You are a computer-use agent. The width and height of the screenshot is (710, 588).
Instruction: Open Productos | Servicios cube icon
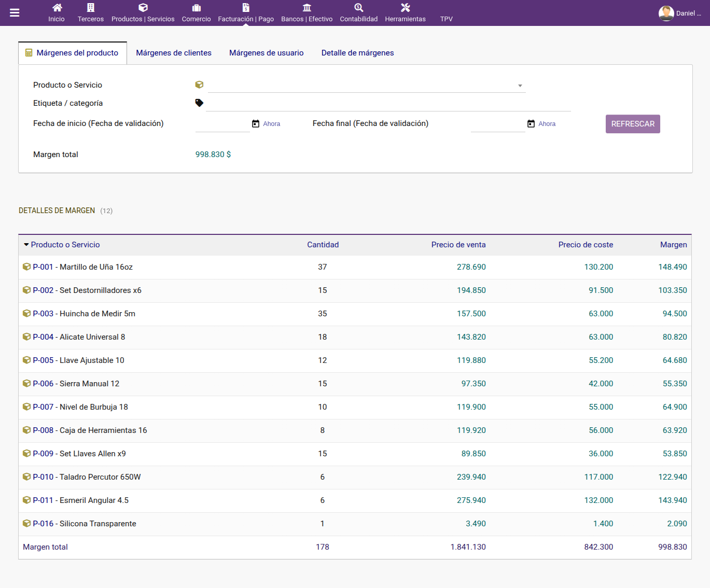[143, 8]
